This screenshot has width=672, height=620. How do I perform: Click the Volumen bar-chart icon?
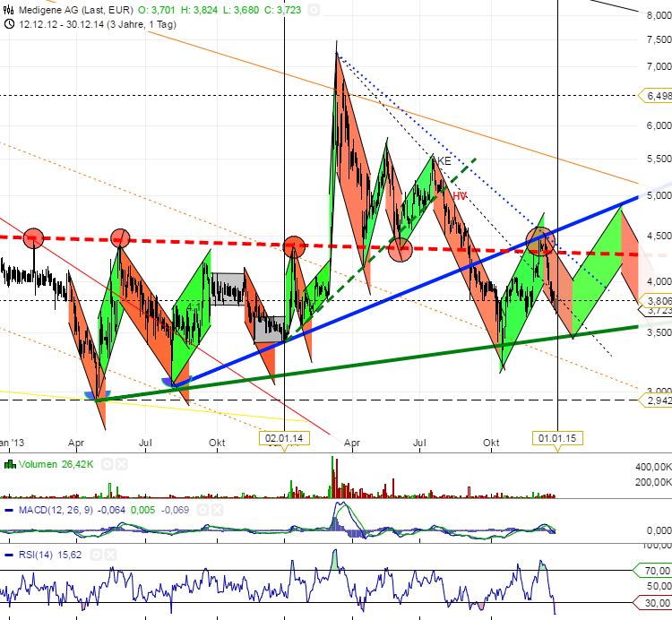coord(10,464)
